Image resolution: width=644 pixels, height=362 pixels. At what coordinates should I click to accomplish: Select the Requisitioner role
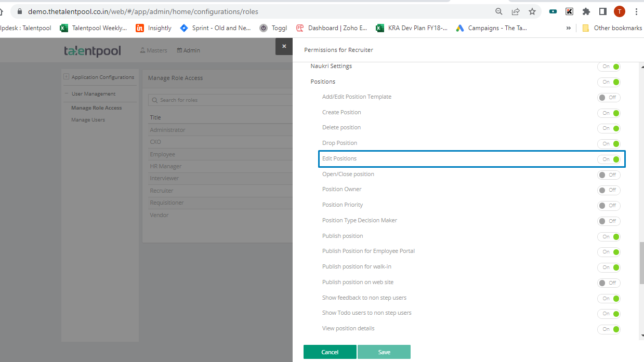click(x=167, y=203)
